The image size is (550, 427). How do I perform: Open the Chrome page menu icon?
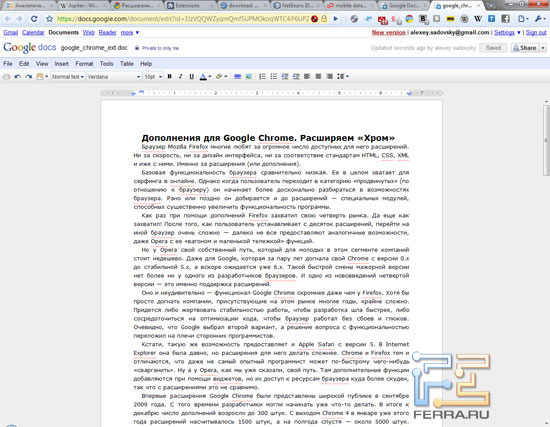coord(523,19)
